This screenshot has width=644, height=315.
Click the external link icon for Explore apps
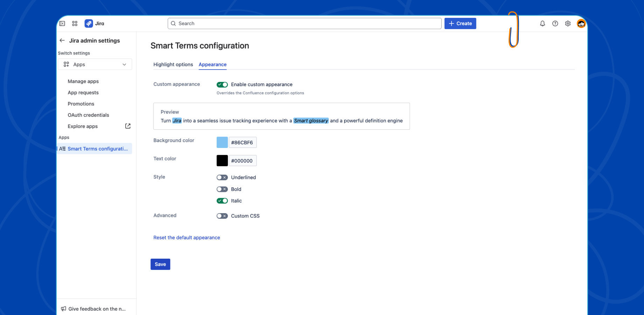pos(128,126)
